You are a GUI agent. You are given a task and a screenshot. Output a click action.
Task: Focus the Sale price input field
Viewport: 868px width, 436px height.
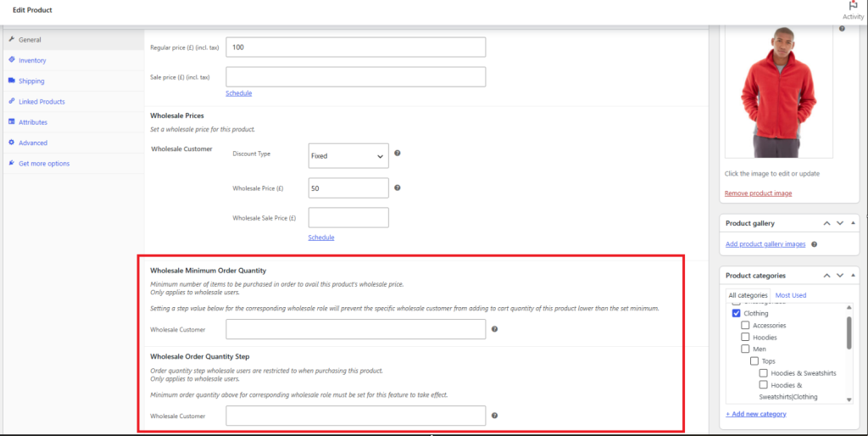(356, 77)
